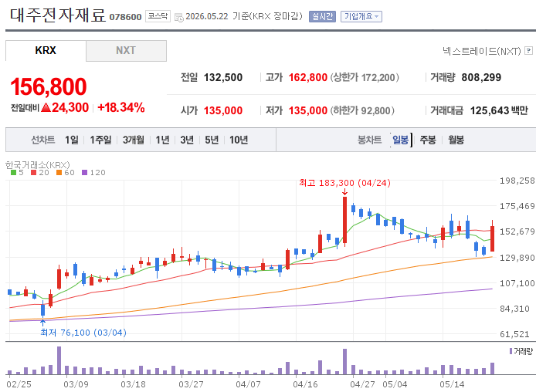Click the 05/14 date axis label
Viewport: 536px width, 392px height.
pyautogui.click(x=452, y=384)
